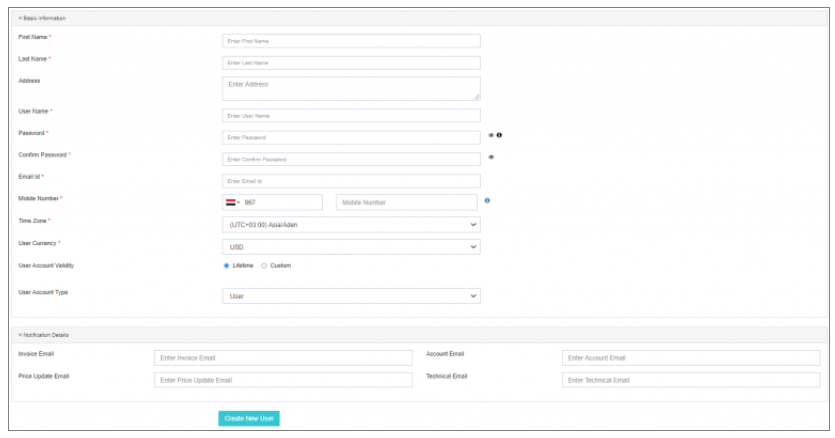Open the User Account Type dropdown

351,296
